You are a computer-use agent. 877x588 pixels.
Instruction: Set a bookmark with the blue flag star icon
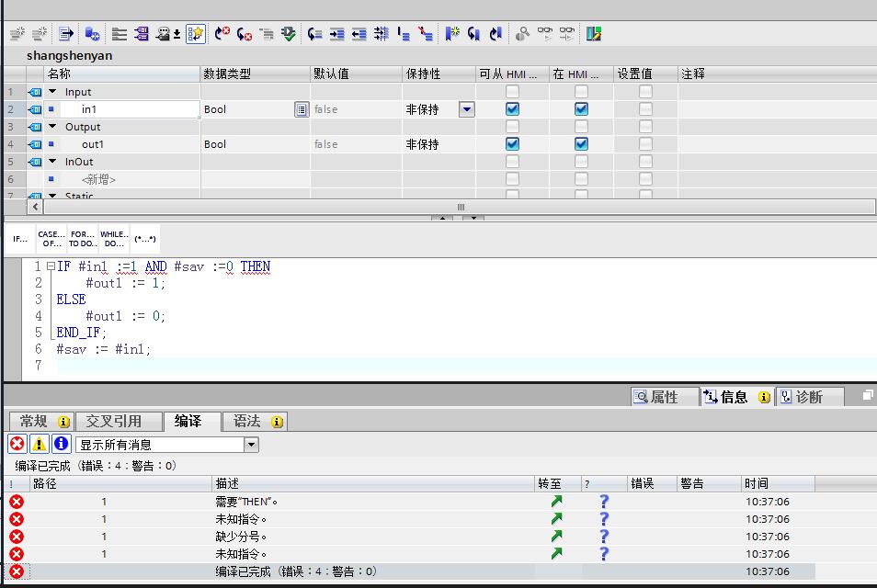452,34
